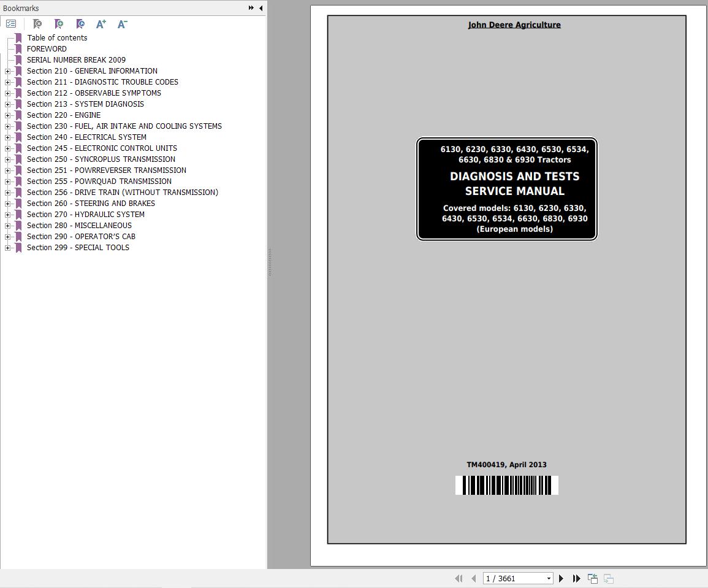This screenshot has height=588, width=708.
Task: Expand Section 270 - HYDRAULIC SYSTEM
Action: [7, 215]
